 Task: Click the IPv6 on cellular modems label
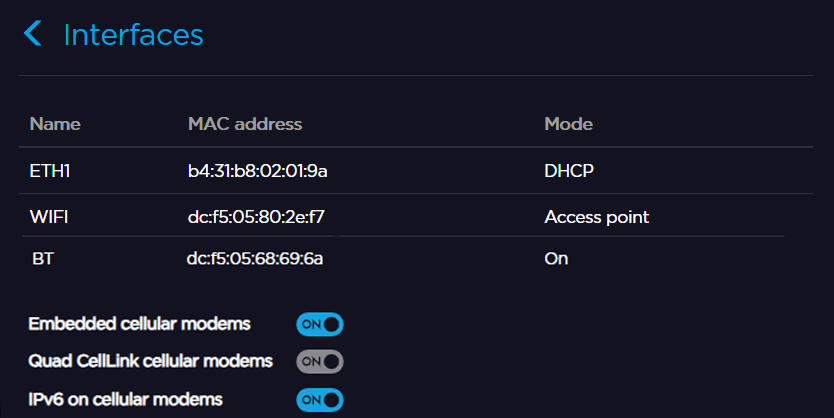pos(126,399)
